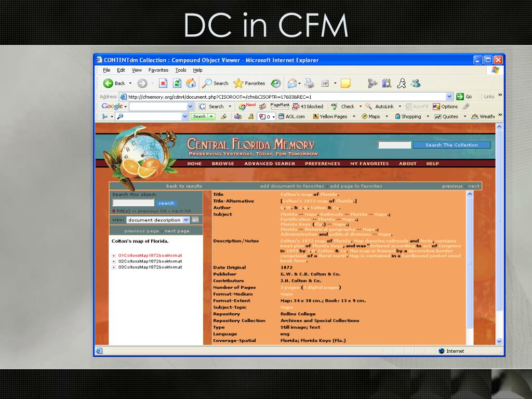532x399 pixels.
Task: Click Search The Collection button
Action: point(451,145)
